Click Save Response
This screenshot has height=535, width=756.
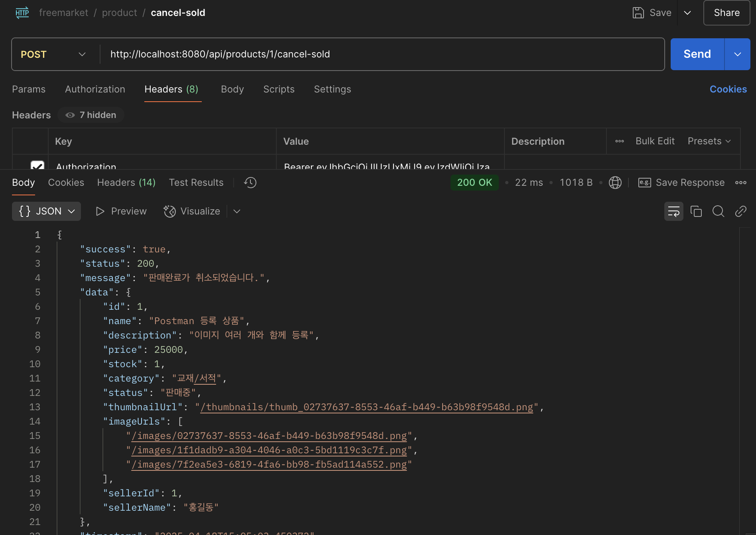681,183
